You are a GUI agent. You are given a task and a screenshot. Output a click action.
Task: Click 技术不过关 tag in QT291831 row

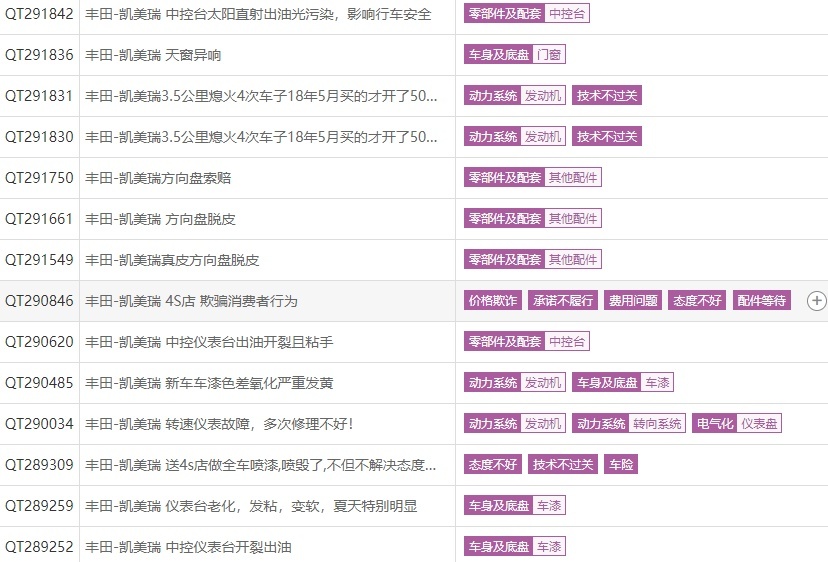point(607,96)
